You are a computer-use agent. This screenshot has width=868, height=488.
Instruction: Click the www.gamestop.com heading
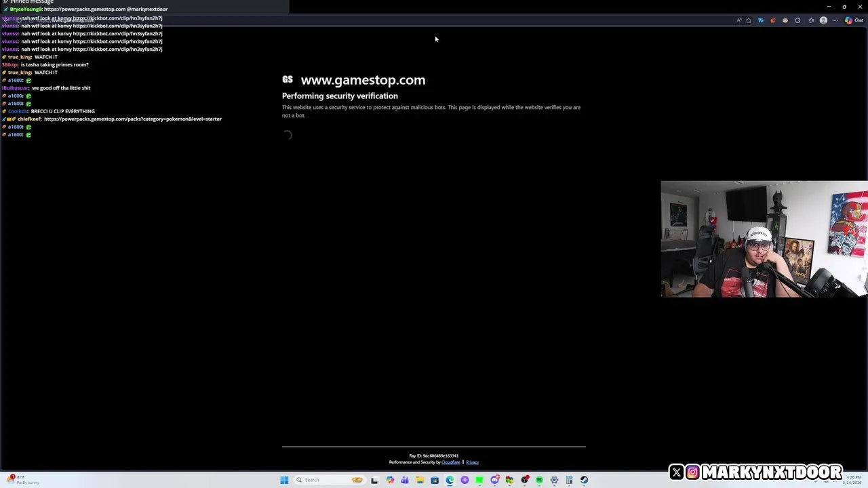(x=363, y=80)
